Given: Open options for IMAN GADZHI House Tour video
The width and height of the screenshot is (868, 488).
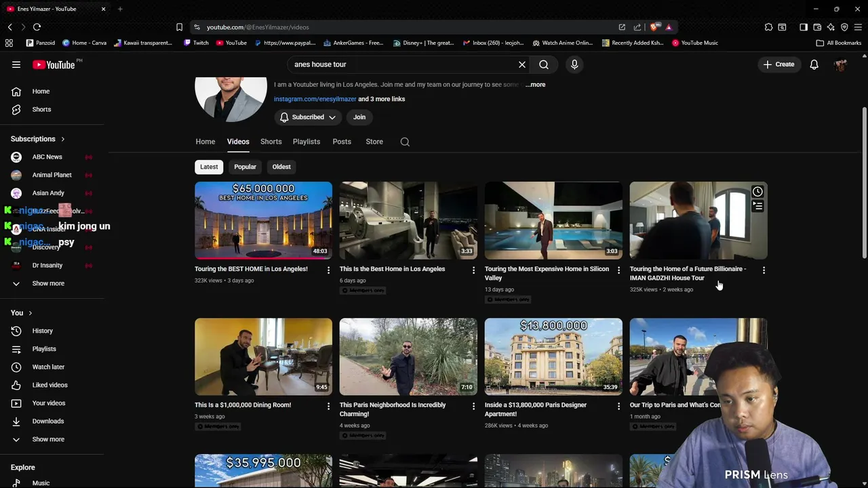Looking at the screenshot, I should 764,270.
